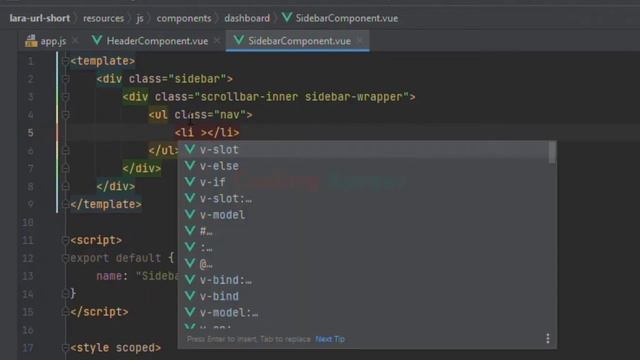Pick the plain v-bind suggestion

coord(367,296)
